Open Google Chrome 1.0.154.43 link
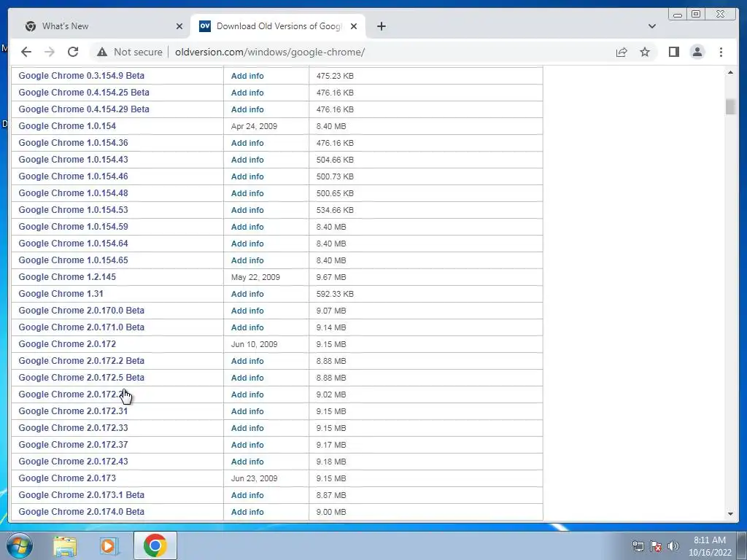The image size is (747, 560). 73,160
